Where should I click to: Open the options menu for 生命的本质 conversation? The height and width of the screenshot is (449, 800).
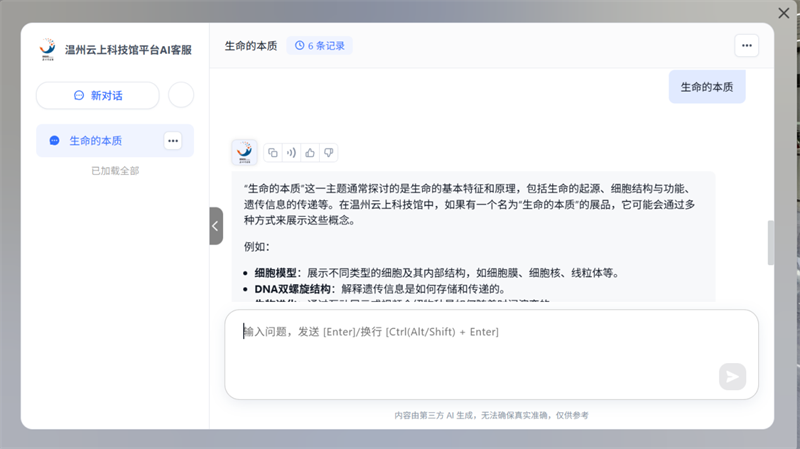click(173, 141)
